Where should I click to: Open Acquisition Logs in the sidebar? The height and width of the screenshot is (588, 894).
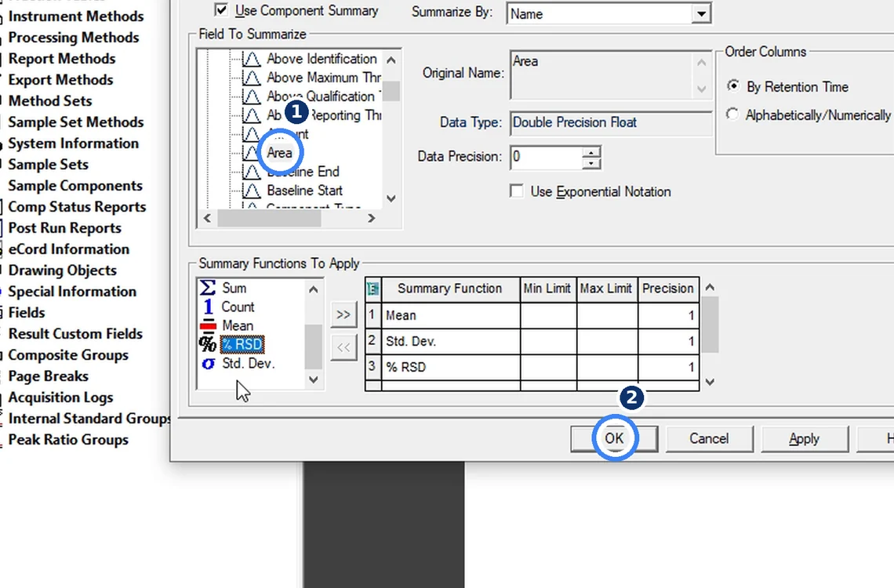click(x=60, y=397)
